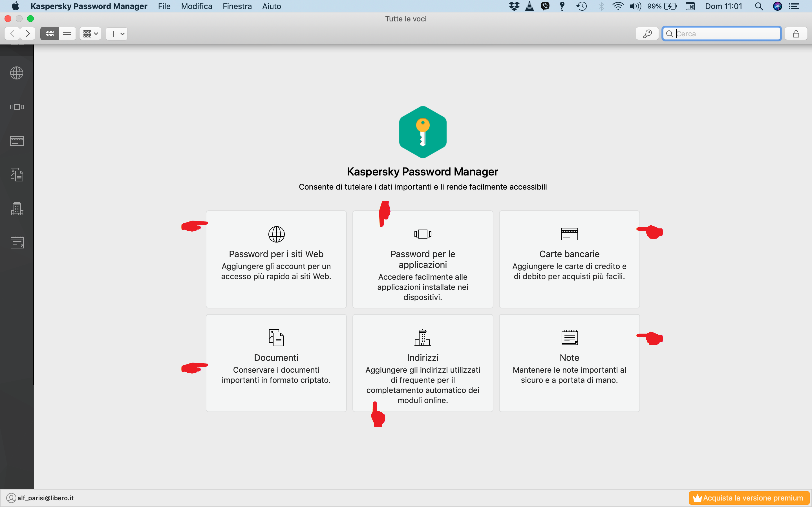Viewport: 812px width, 507px height.
Task: Open the Wi-Fi status menu
Action: point(618,6)
